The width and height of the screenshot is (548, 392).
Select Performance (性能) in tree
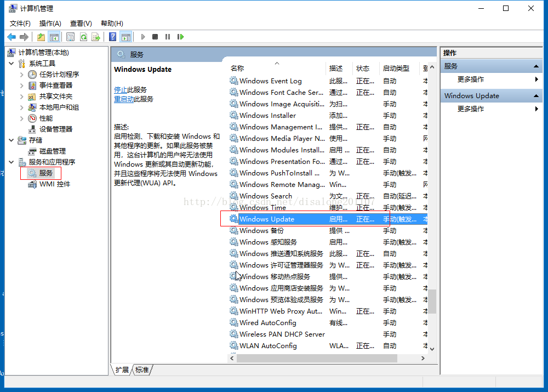(46, 118)
